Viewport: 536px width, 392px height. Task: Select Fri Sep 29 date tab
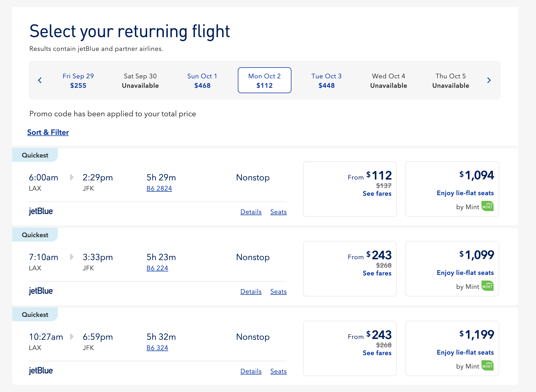click(x=78, y=80)
